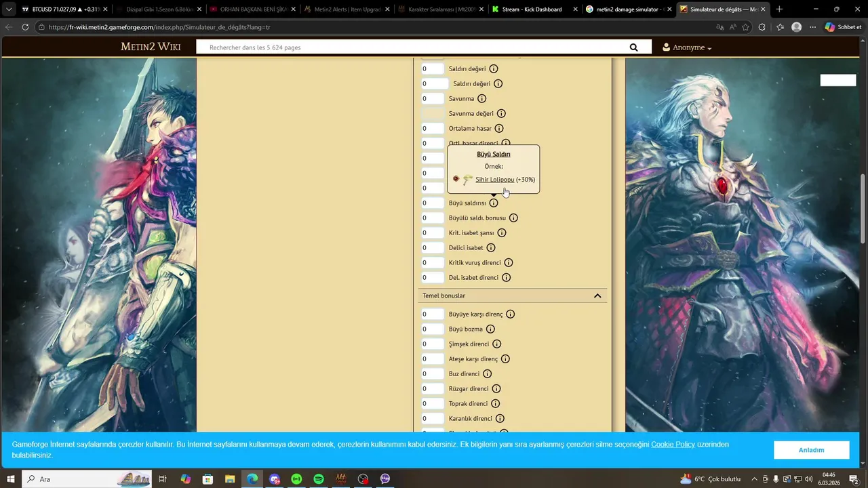Click the volume speaker tray icon
This screenshot has width=868, height=488.
tap(808, 479)
